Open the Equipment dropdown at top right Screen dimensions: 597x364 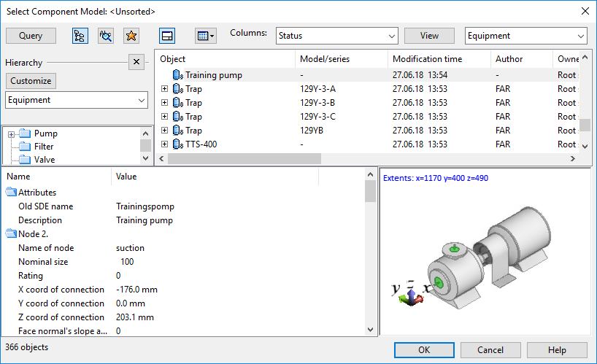pyautogui.click(x=525, y=36)
